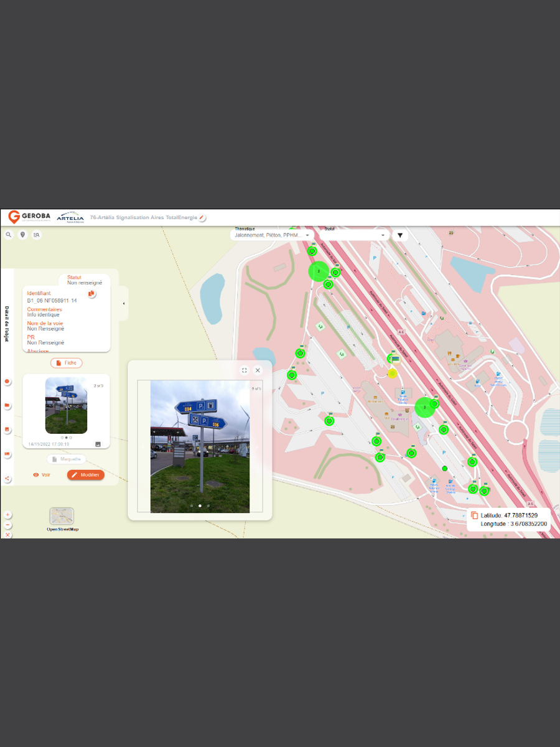Open the list search icon

point(37,235)
